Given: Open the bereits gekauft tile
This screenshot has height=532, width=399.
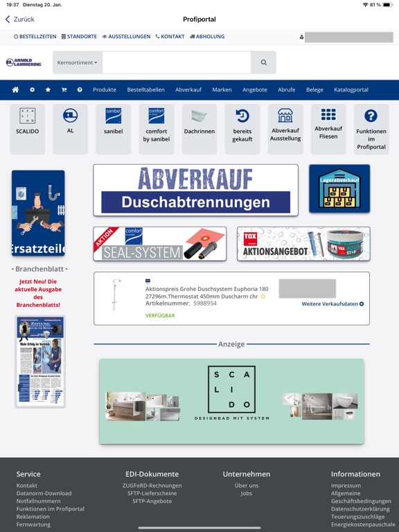Looking at the screenshot, I should [x=242, y=130].
